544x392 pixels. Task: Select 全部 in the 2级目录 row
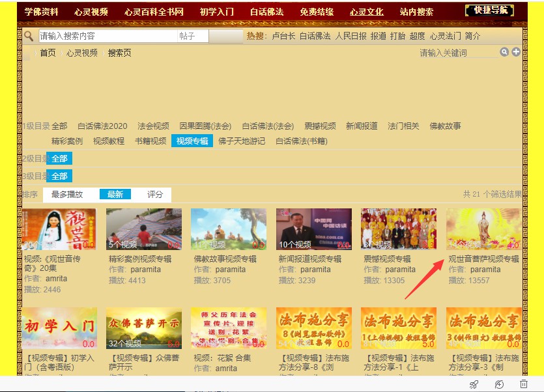[59, 158]
